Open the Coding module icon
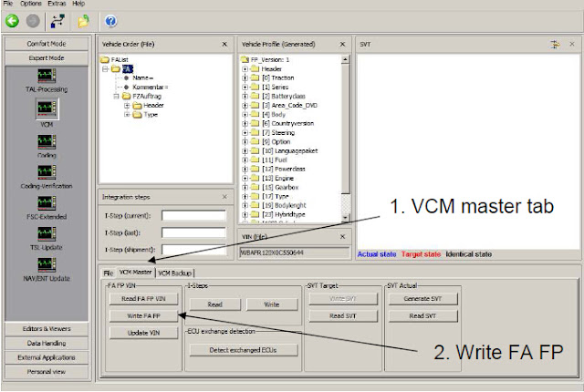This screenshot has width=584, height=392. (47, 142)
